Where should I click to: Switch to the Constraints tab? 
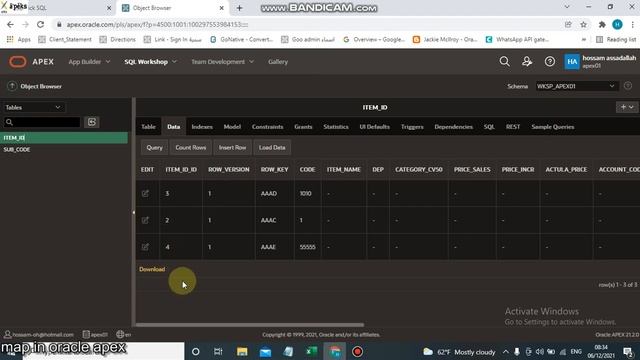(x=267, y=127)
